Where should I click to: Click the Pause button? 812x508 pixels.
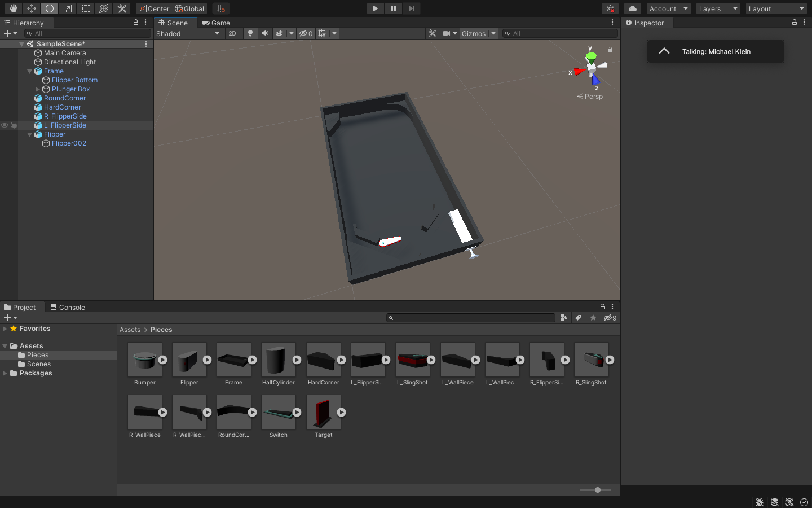pos(393,8)
